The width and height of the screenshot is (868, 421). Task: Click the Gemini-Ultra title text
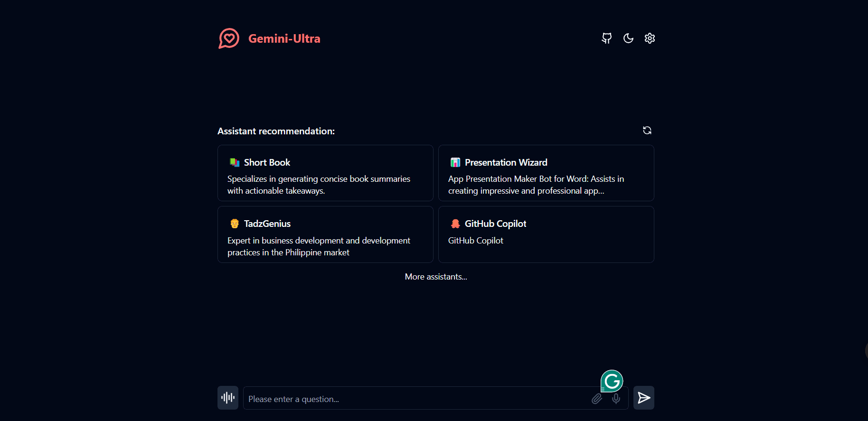click(284, 38)
